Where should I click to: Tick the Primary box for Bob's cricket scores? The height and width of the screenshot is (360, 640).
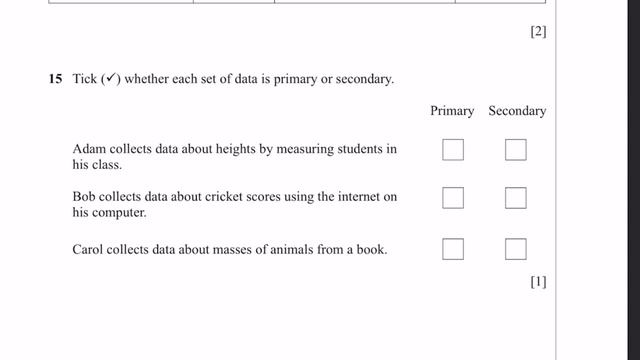tap(453, 198)
